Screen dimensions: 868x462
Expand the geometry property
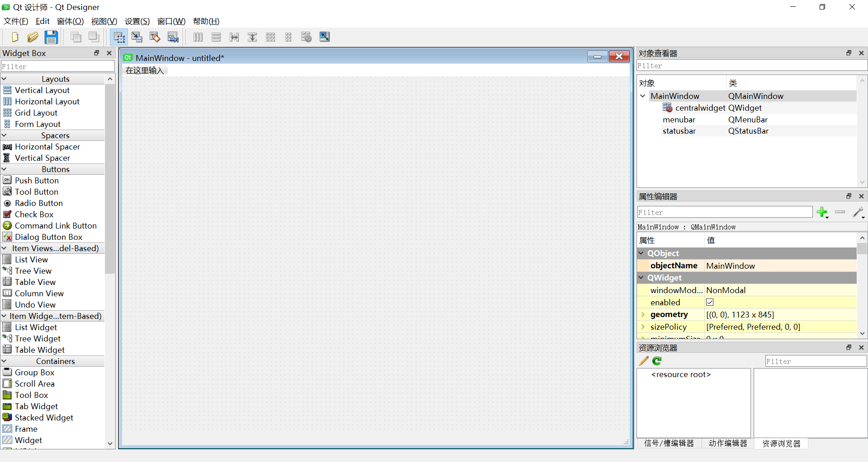pyautogui.click(x=642, y=314)
